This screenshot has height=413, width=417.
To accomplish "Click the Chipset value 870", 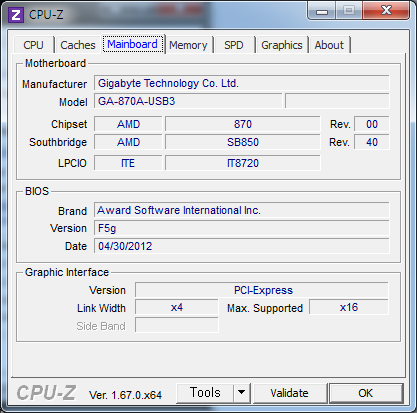I will 243,124.
